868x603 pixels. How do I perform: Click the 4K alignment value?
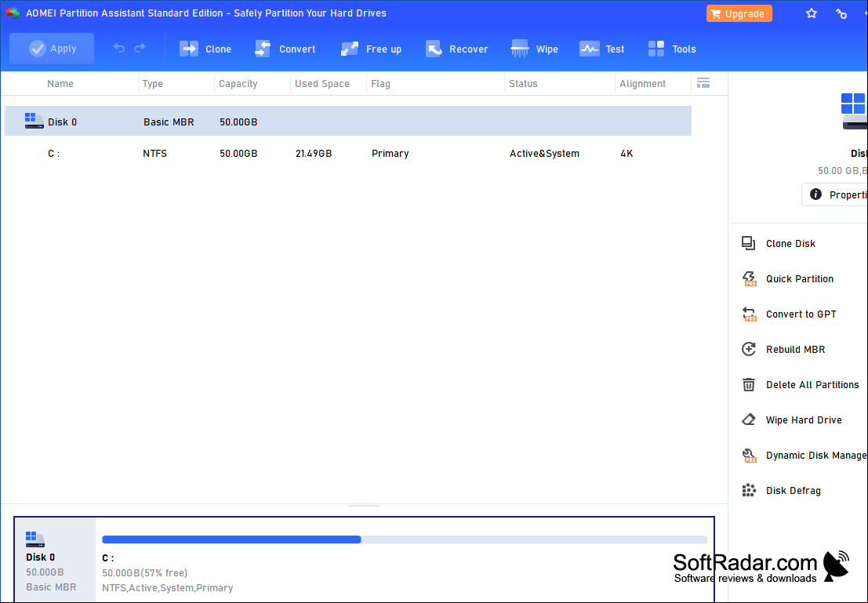tap(626, 154)
